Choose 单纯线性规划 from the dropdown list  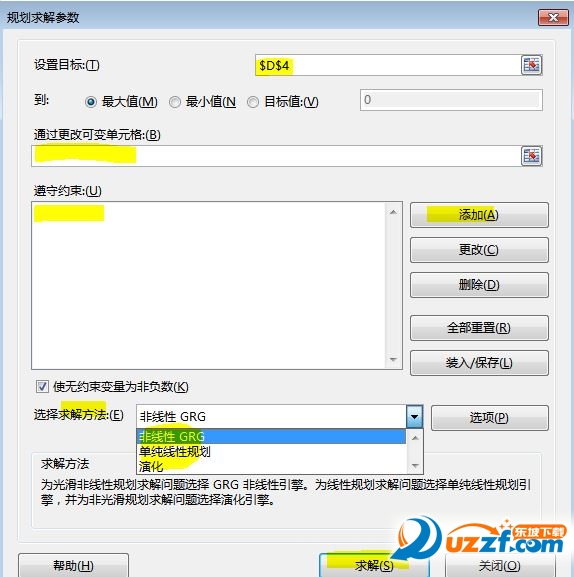[x=271, y=452]
